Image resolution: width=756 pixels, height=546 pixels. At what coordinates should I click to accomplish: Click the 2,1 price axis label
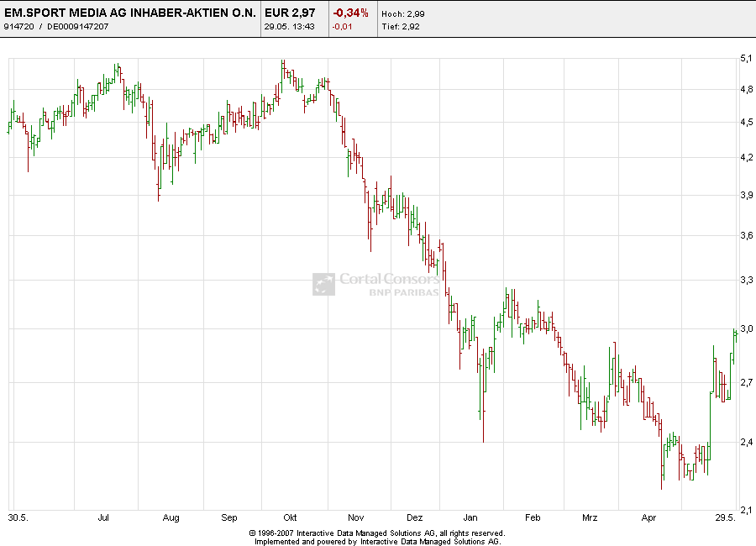[746, 510]
